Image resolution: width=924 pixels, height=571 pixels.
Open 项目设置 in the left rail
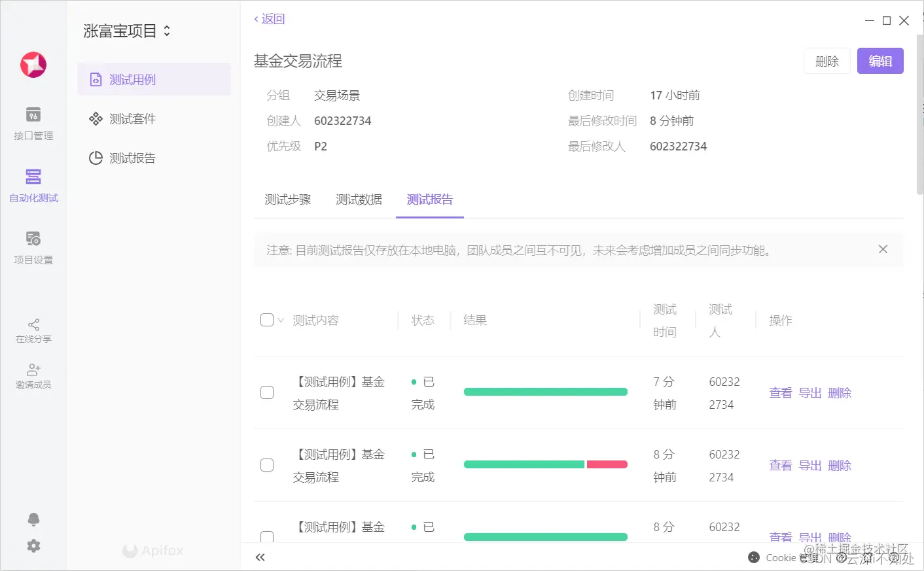[33, 248]
